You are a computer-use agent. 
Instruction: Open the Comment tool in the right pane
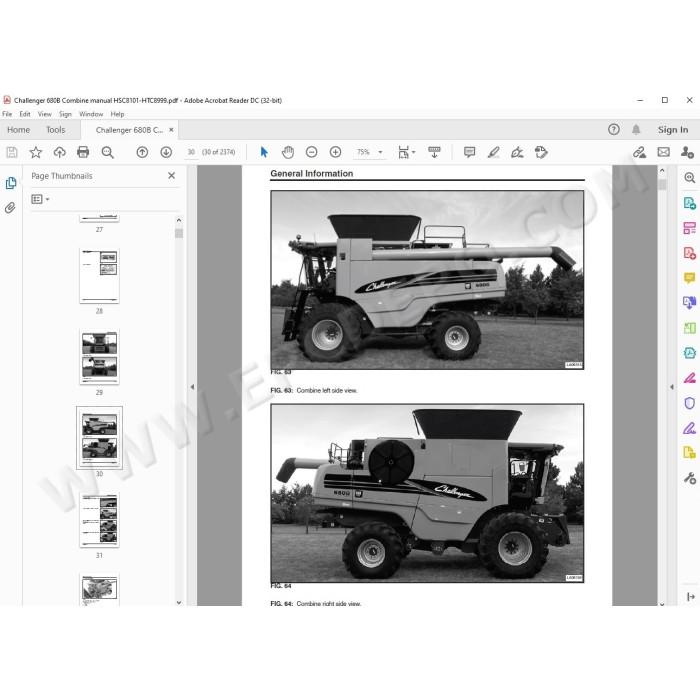689,278
